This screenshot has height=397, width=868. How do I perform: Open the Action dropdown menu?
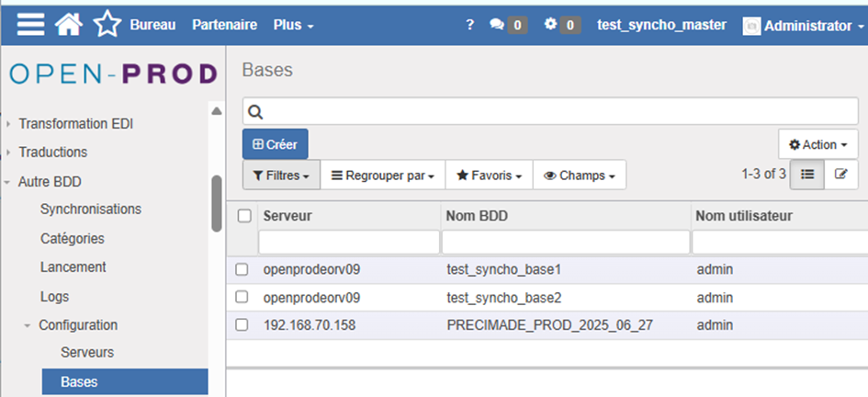tap(818, 144)
